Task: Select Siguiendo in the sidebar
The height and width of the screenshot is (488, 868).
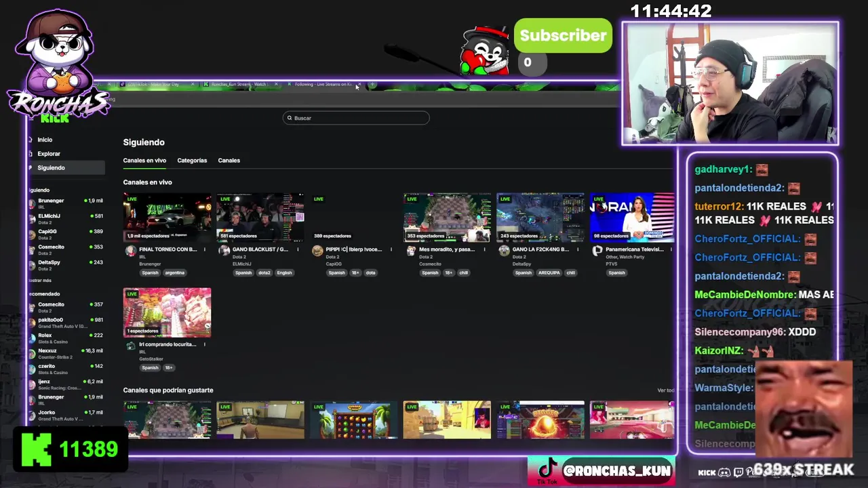Action: [x=66, y=167]
